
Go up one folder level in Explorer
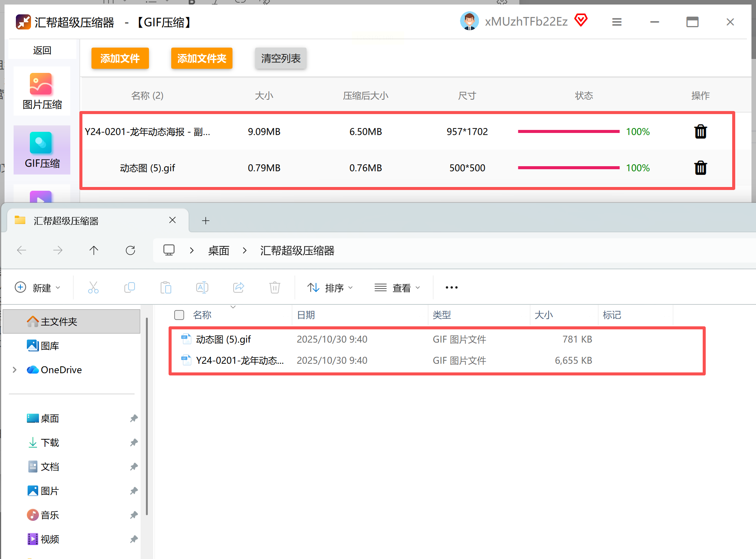point(94,250)
